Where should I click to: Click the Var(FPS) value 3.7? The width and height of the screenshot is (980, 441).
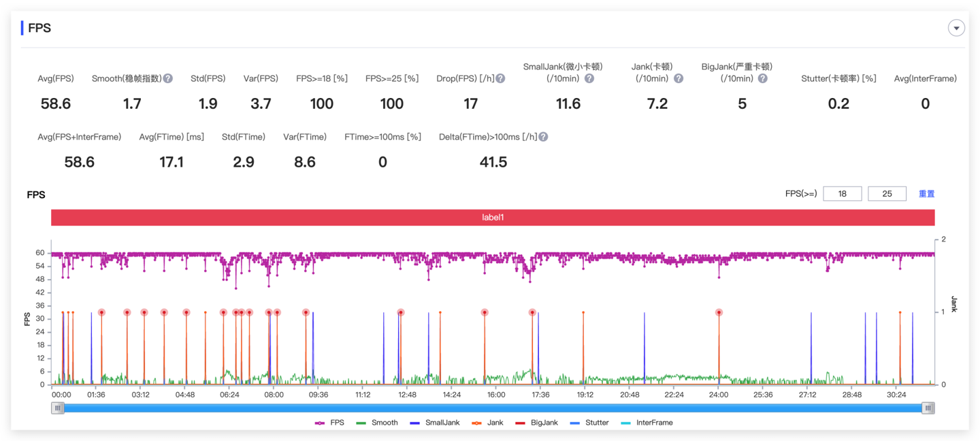point(261,103)
